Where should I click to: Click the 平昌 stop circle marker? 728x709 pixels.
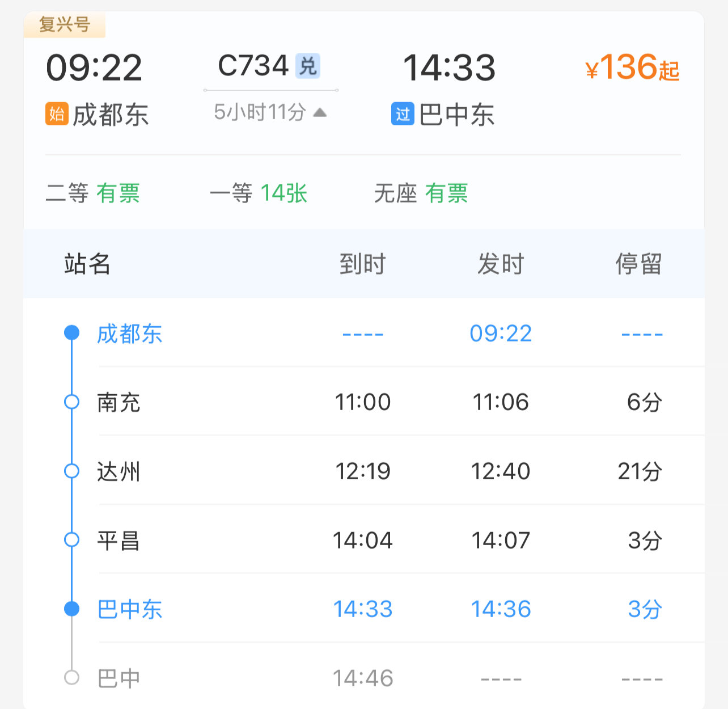tap(72, 540)
